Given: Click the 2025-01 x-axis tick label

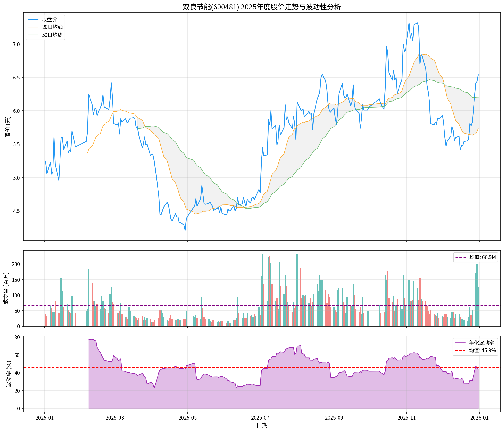Looking at the screenshot, I should coord(44,418).
